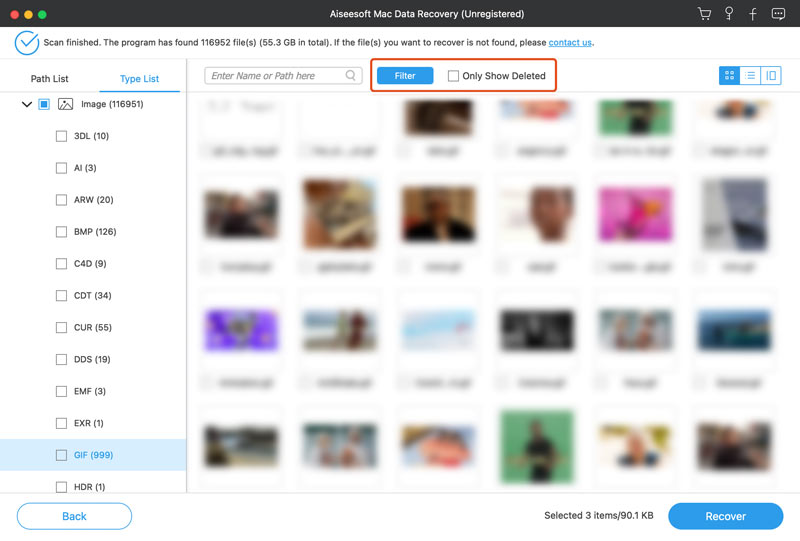
Task: Switch to list view layout
Action: [750, 76]
